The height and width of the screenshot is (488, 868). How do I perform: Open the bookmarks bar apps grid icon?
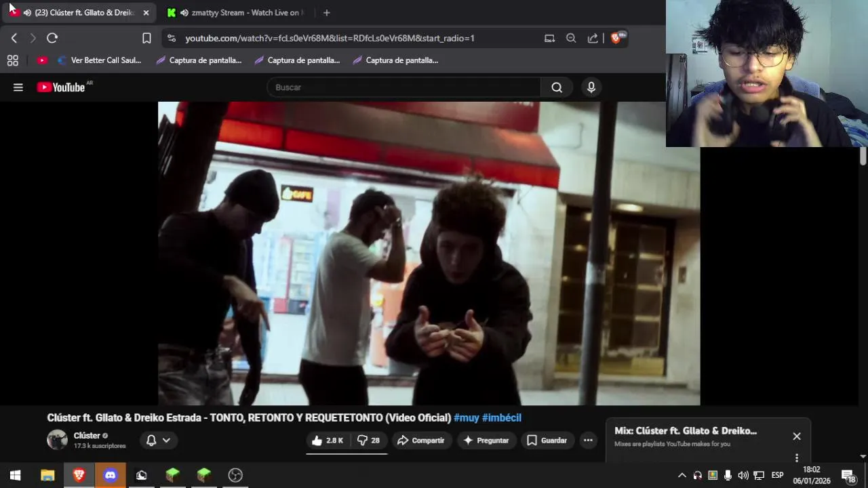(12, 60)
